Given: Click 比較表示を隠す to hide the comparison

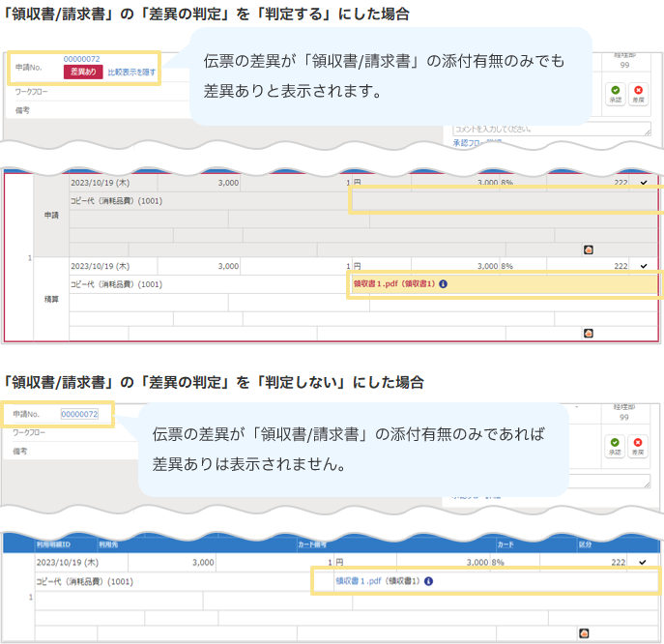Looking at the screenshot, I should (x=131, y=73).
